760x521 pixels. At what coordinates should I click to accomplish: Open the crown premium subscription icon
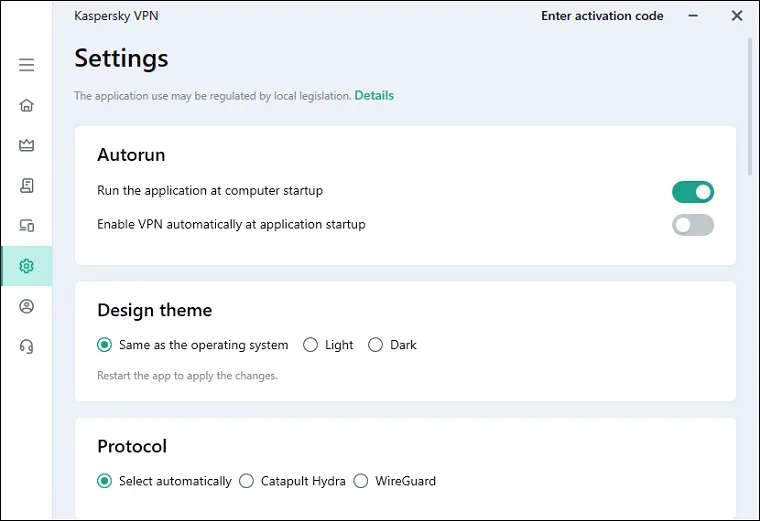(27, 145)
